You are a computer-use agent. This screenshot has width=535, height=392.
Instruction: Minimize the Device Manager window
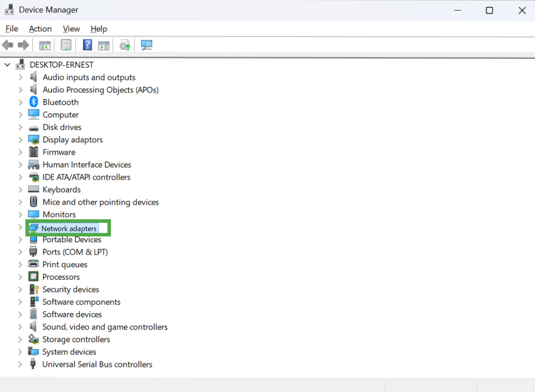pyautogui.click(x=457, y=10)
